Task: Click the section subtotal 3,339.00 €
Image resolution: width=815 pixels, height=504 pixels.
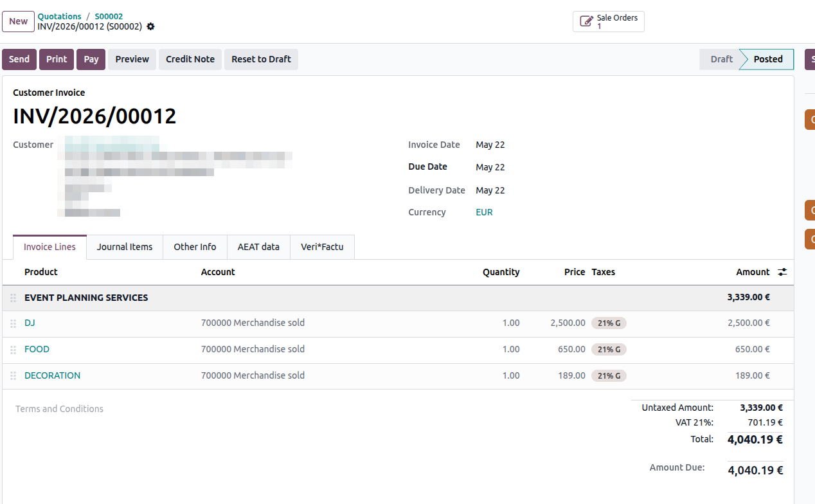Action: point(749,298)
